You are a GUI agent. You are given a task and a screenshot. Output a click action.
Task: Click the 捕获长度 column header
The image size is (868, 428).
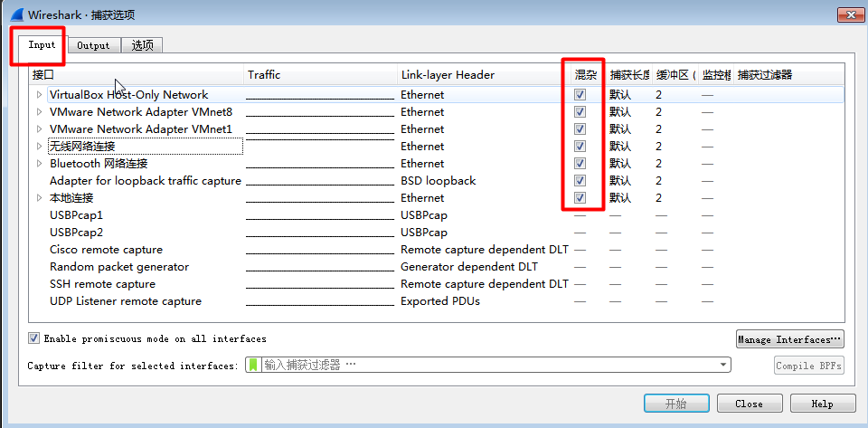[x=629, y=75]
